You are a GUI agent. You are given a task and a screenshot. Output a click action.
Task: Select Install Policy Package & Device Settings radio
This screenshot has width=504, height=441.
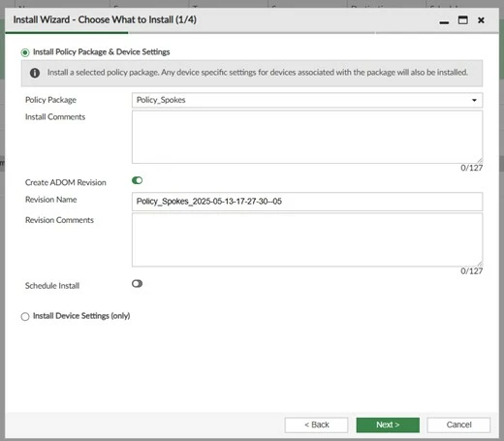[x=25, y=52]
